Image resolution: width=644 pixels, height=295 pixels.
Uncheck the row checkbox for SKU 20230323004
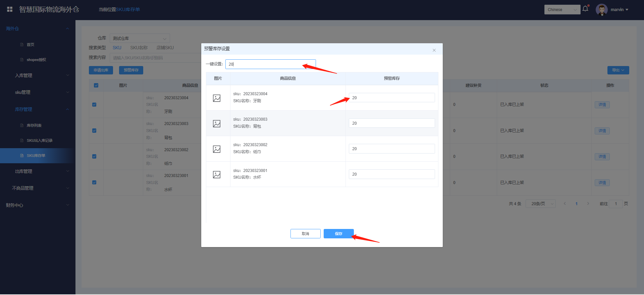[x=94, y=105]
